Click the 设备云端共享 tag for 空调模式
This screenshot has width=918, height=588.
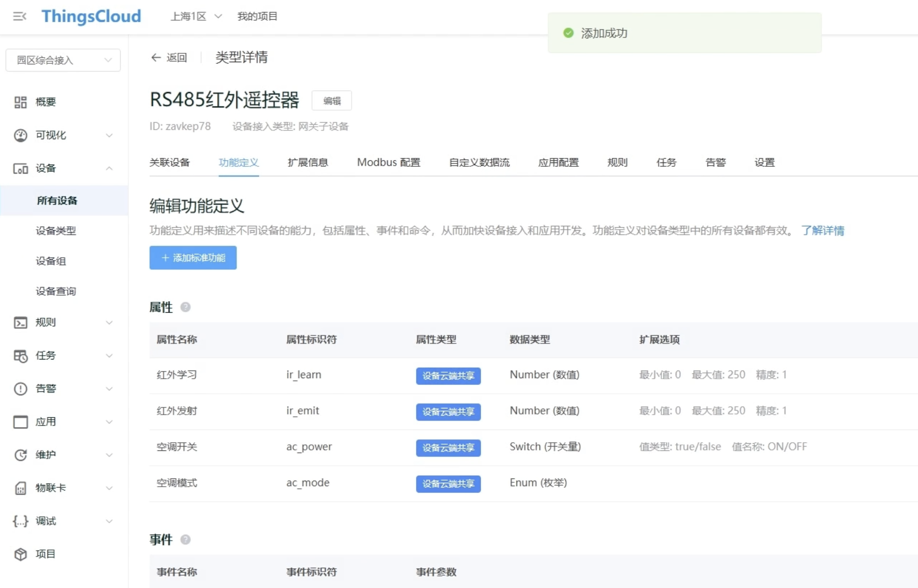tap(449, 484)
